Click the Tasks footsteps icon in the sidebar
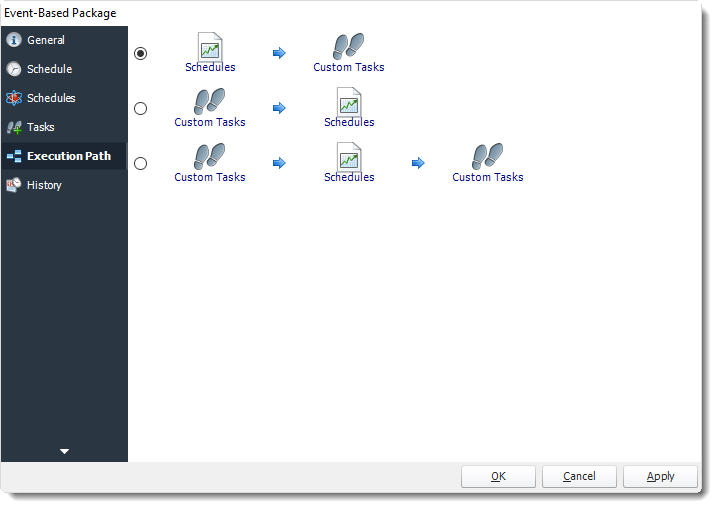The width and height of the screenshot is (717, 508). point(14,127)
